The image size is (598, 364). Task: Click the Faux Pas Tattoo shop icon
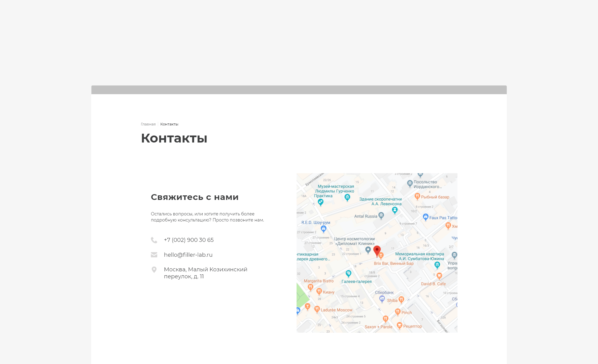click(426, 217)
